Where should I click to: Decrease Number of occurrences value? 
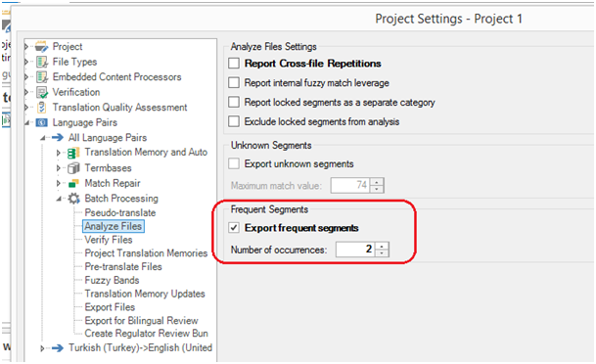(x=382, y=253)
